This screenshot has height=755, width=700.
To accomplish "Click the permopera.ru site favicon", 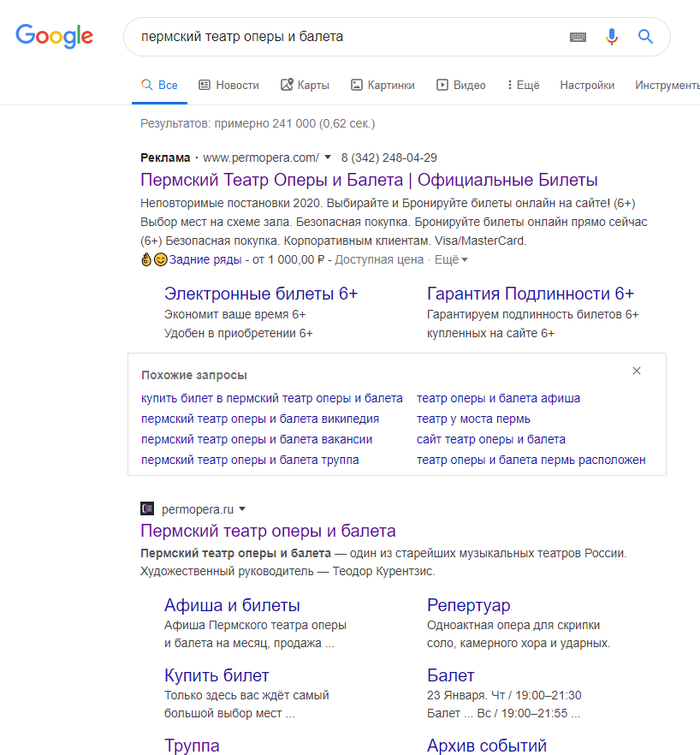I will [147, 508].
